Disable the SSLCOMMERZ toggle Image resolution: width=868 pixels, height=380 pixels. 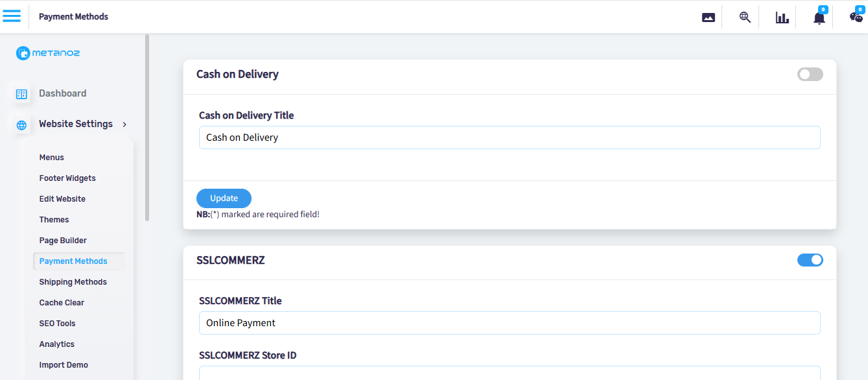coord(810,260)
